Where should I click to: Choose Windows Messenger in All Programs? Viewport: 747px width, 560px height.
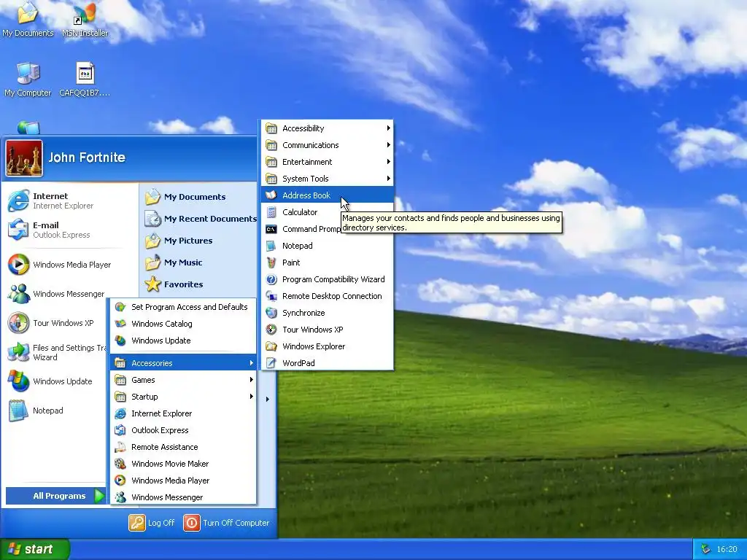[x=183, y=497]
